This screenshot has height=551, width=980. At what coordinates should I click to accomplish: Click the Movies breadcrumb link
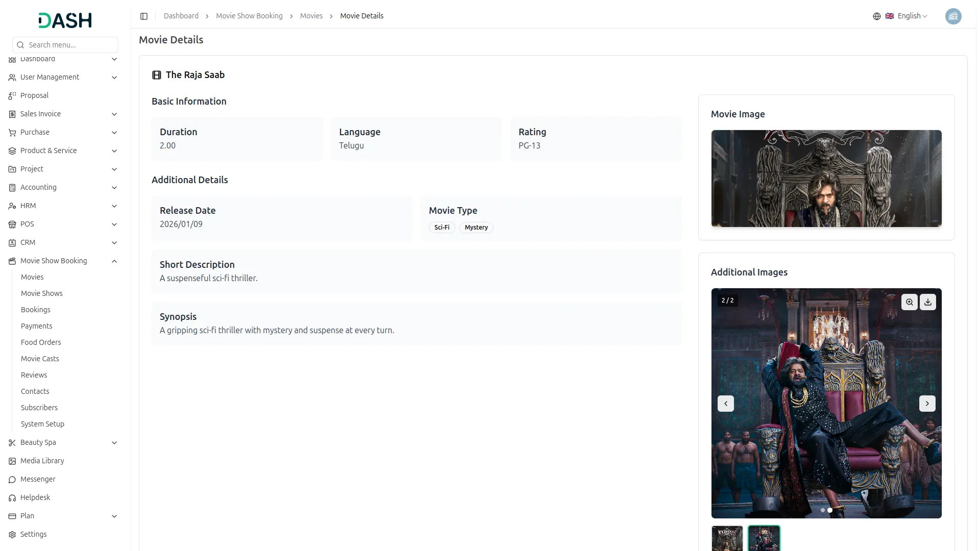(311, 16)
